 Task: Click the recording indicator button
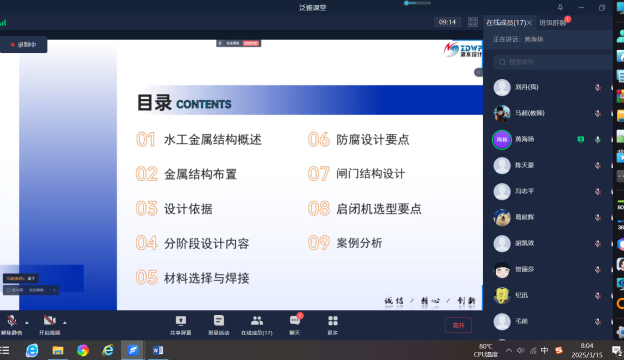23,45
